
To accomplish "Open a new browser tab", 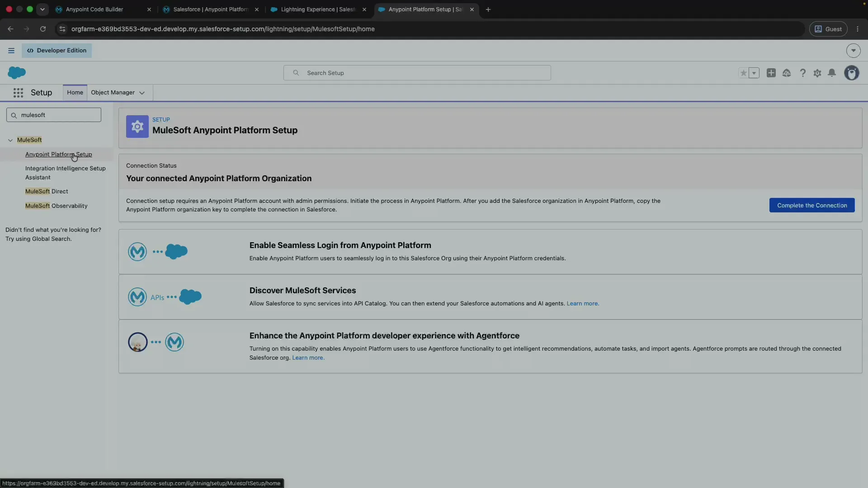I will (488, 9).
